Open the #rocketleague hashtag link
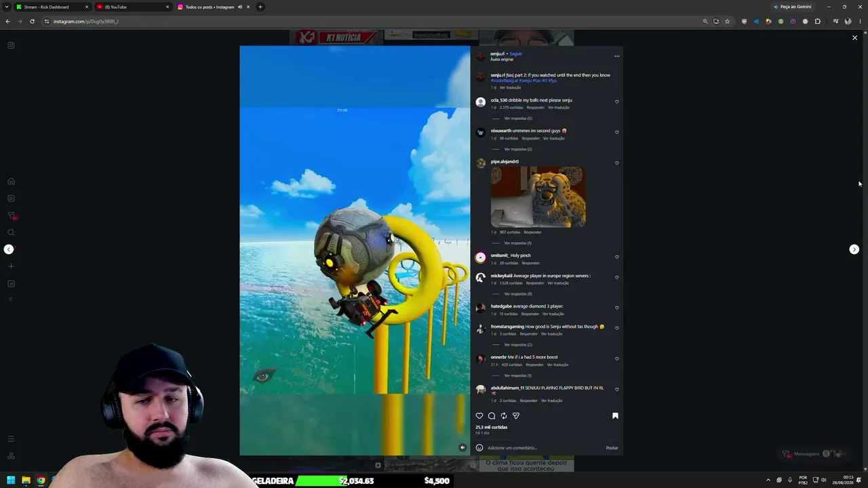This screenshot has width=868, height=488. click(x=504, y=81)
